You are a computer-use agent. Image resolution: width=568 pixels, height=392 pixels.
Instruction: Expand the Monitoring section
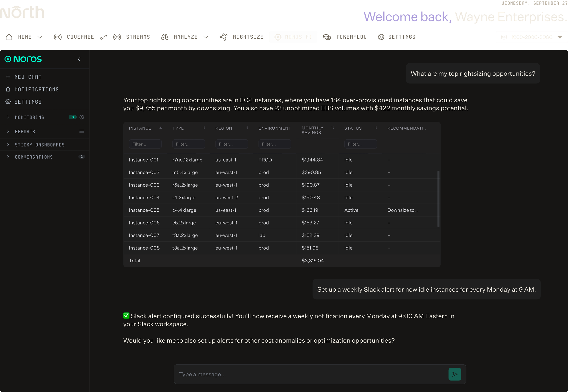[8, 117]
